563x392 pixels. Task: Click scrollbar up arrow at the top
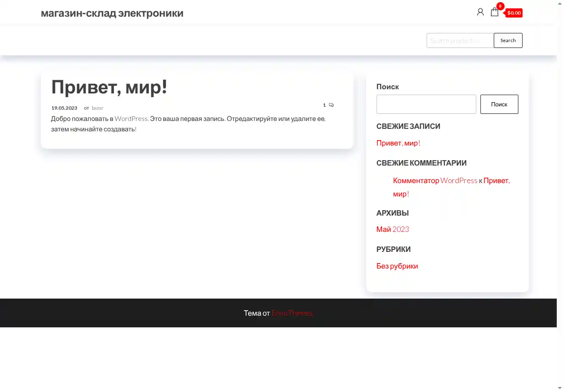click(x=560, y=3)
